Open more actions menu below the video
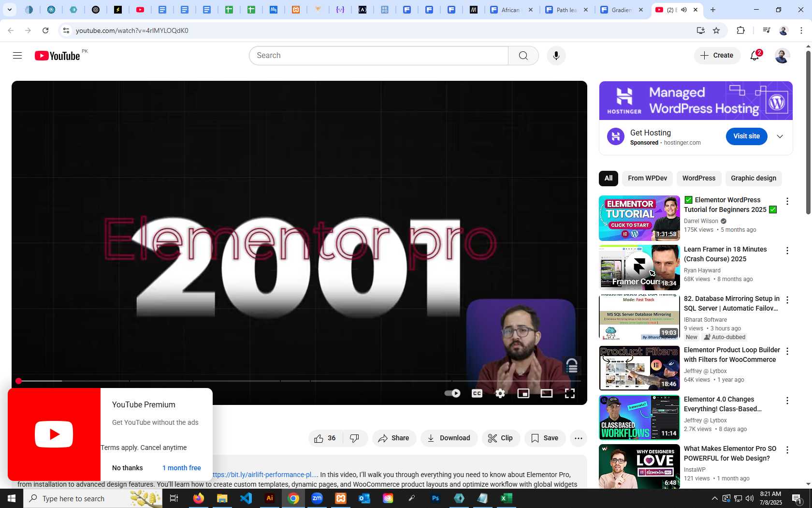Screen dimensions: 812x508 [579, 438]
